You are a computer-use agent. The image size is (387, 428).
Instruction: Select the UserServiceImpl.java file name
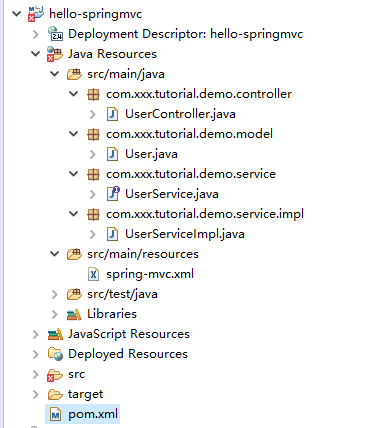click(185, 234)
